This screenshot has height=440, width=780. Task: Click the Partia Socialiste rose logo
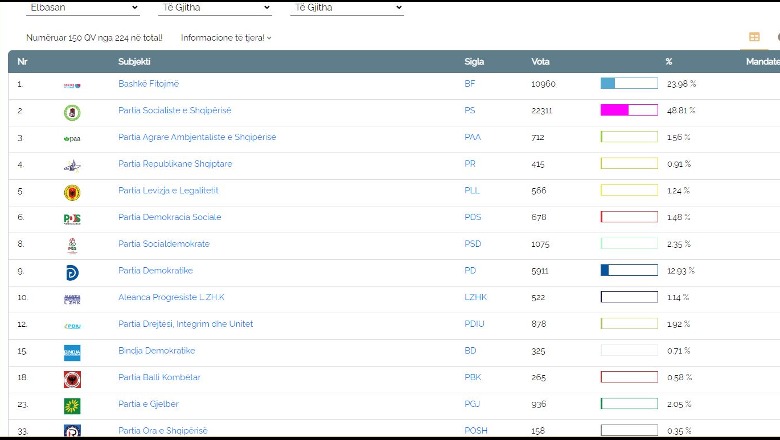(71, 111)
